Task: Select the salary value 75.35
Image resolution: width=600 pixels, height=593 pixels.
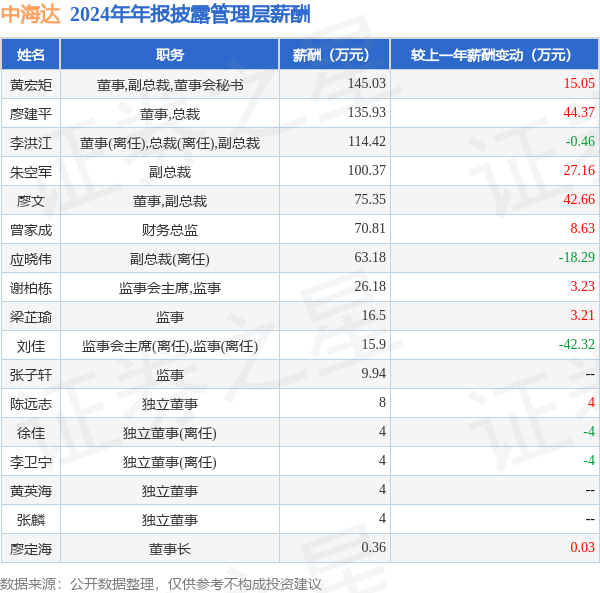Action: pos(370,200)
